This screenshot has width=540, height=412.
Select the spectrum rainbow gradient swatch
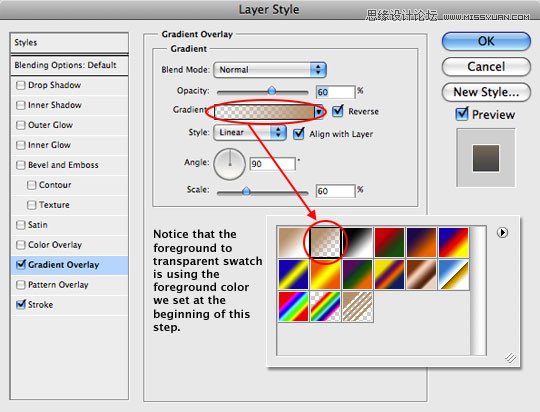click(293, 306)
